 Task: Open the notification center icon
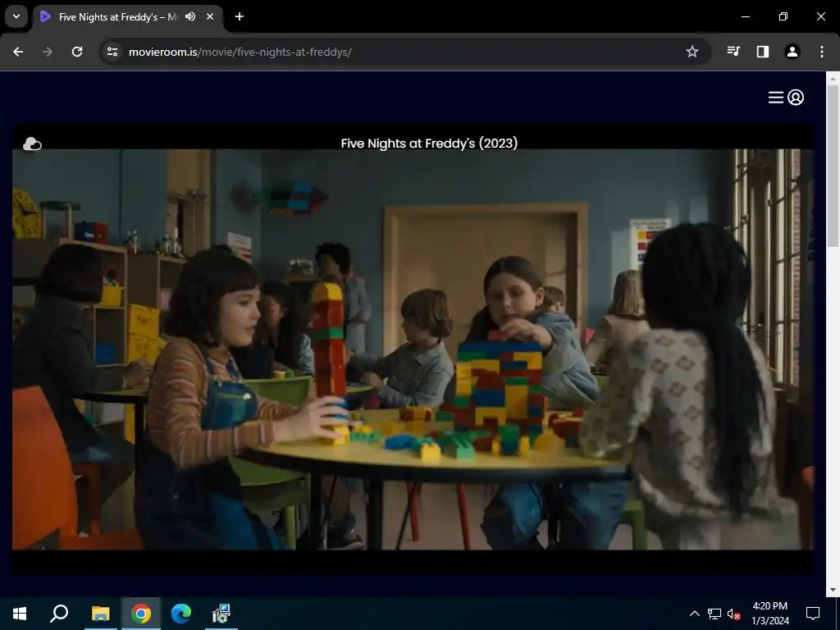[813, 614]
